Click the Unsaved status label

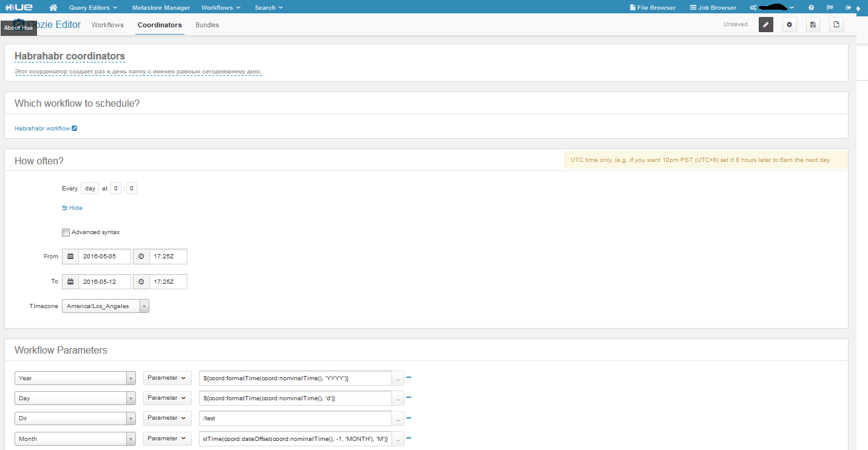[736, 24]
